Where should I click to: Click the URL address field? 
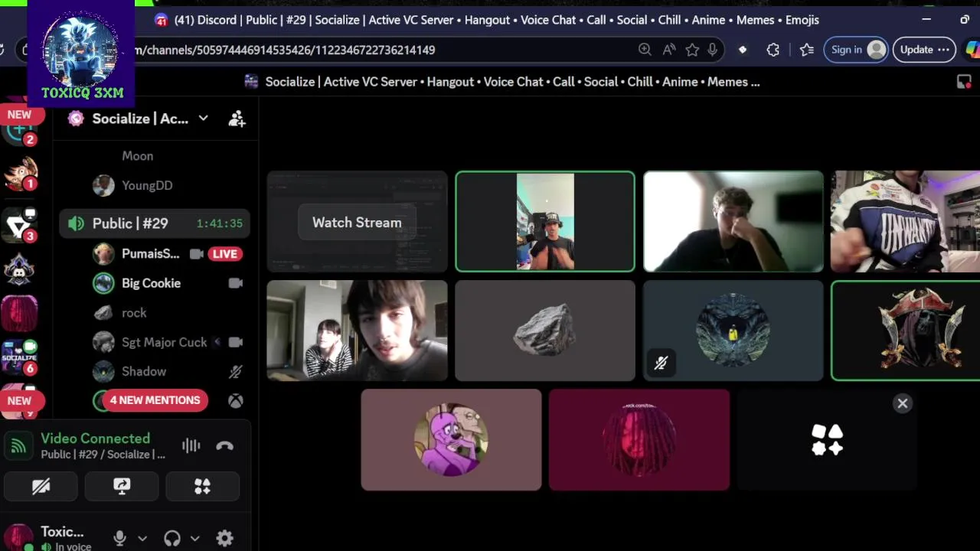pos(383,50)
